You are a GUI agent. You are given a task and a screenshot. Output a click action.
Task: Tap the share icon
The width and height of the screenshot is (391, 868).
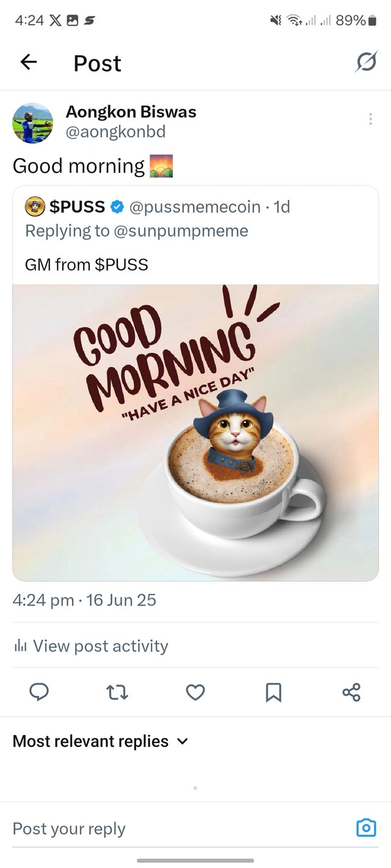(351, 692)
